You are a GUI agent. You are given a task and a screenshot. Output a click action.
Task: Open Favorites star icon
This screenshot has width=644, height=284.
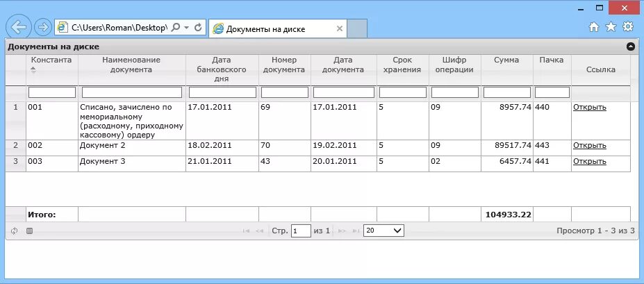click(x=611, y=27)
